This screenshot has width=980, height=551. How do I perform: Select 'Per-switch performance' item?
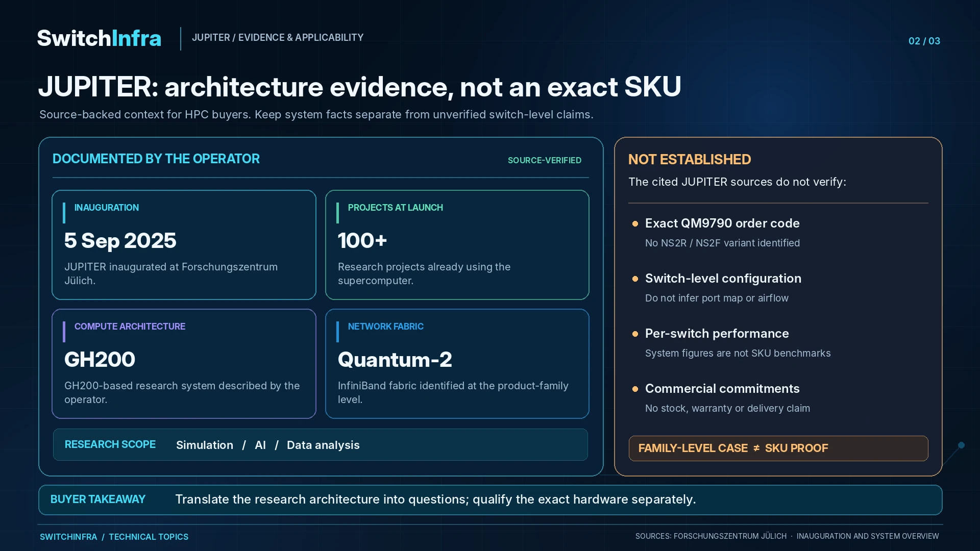[717, 333]
